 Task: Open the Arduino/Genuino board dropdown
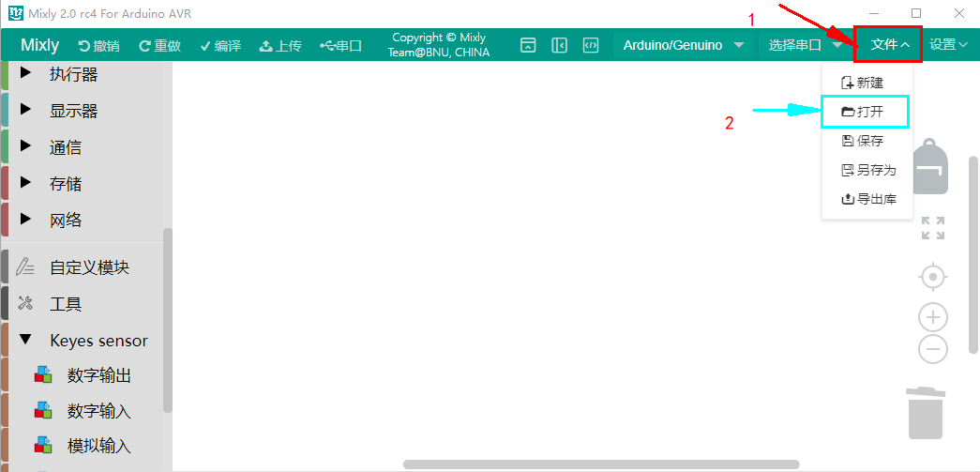point(683,45)
